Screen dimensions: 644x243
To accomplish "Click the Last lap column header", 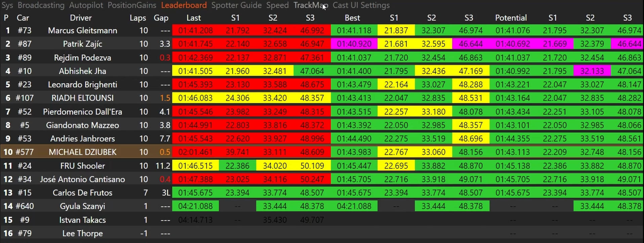I will click(194, 18).
